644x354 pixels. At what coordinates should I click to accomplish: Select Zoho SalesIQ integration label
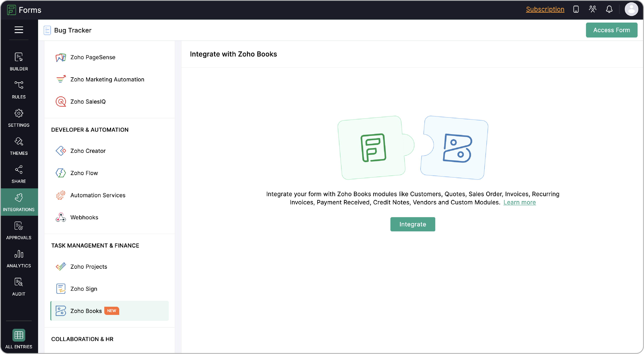click(x=88, y=102)
